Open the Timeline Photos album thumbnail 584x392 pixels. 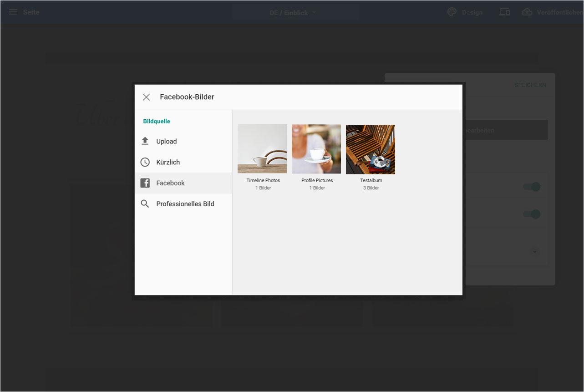pyautogui.click(x=262, y=149)
